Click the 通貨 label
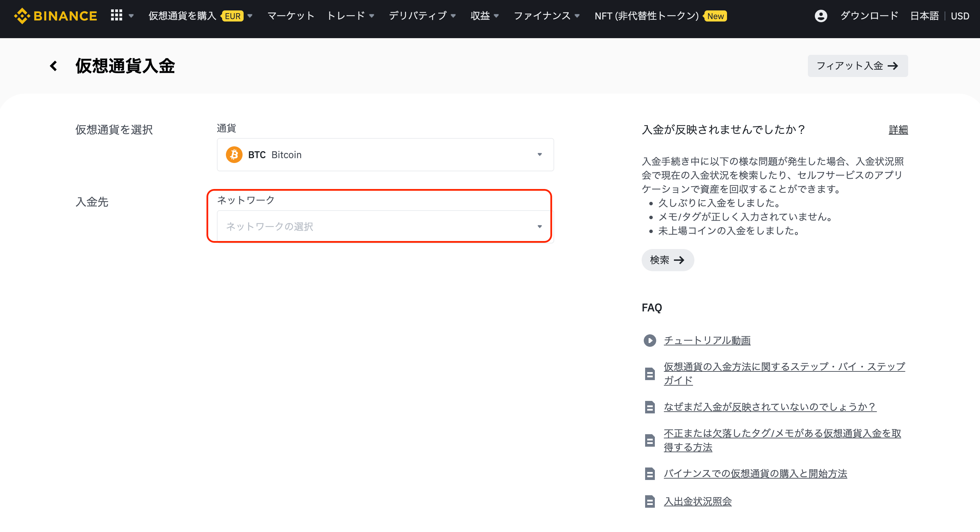Screen dimensions: 980x532 tap(226, 128)
